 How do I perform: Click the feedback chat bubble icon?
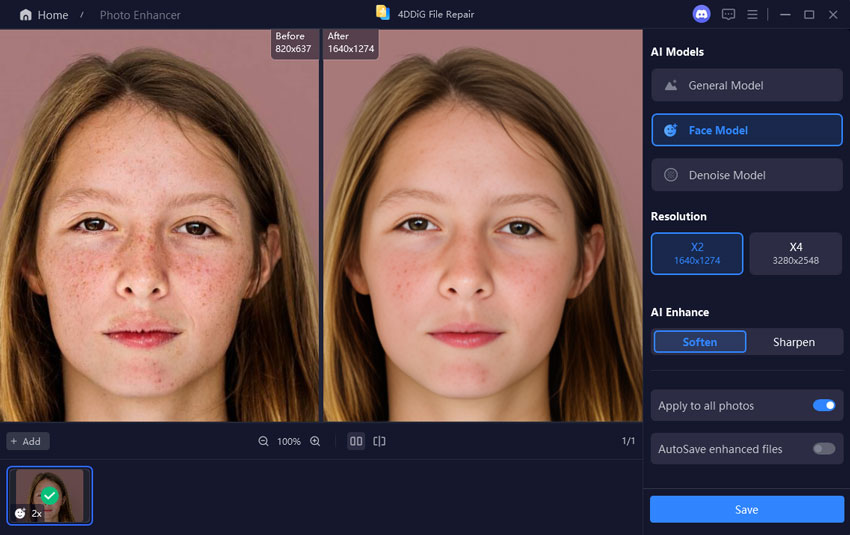tap(728, 14)
